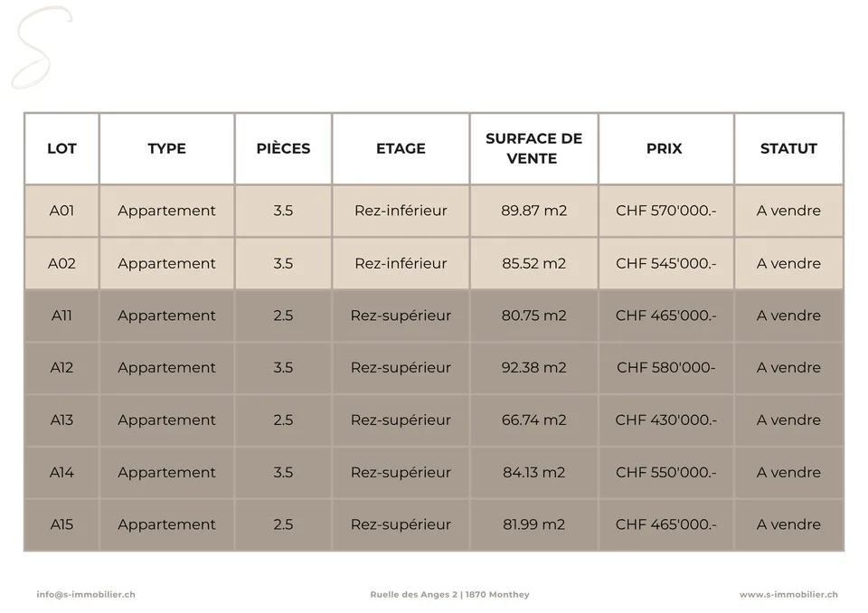Open the www.s-immobilier.ch website link

788,594
